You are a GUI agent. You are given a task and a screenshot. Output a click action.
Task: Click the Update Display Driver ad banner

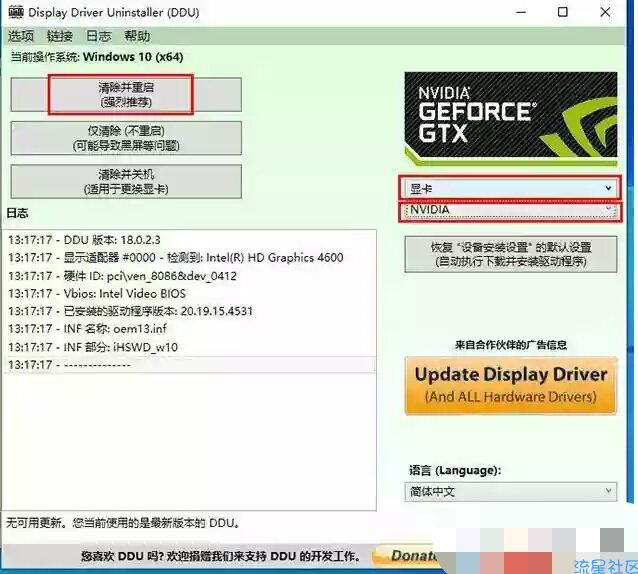(x=511, y=385)
